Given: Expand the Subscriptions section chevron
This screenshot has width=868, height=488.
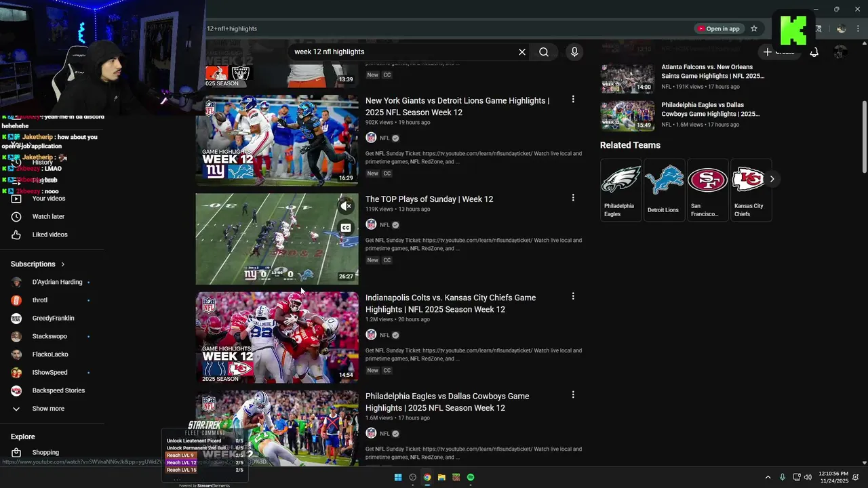Looking at the screenshot, I should (63, 264).
